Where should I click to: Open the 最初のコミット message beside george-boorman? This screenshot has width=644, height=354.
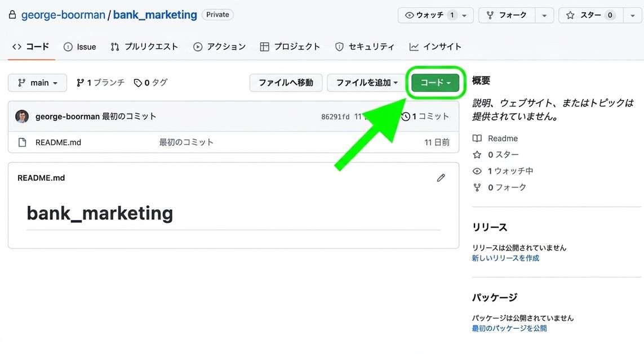click(x=129, y=116)
